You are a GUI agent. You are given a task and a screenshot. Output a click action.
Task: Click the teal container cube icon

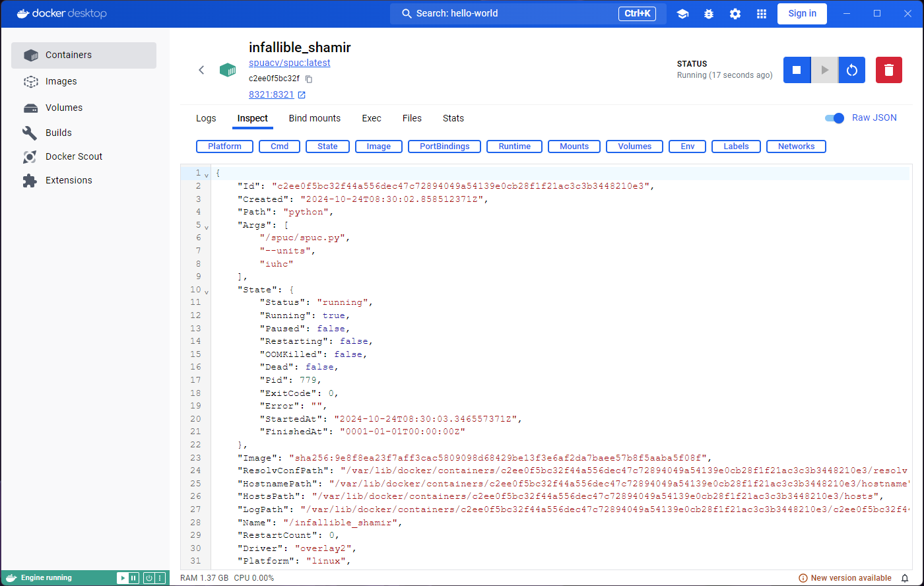point(228,70)
